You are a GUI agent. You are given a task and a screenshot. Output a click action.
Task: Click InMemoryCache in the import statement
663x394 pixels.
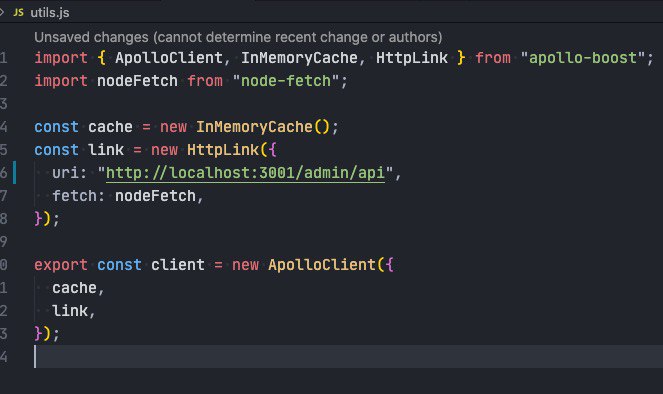pos(299,58)
